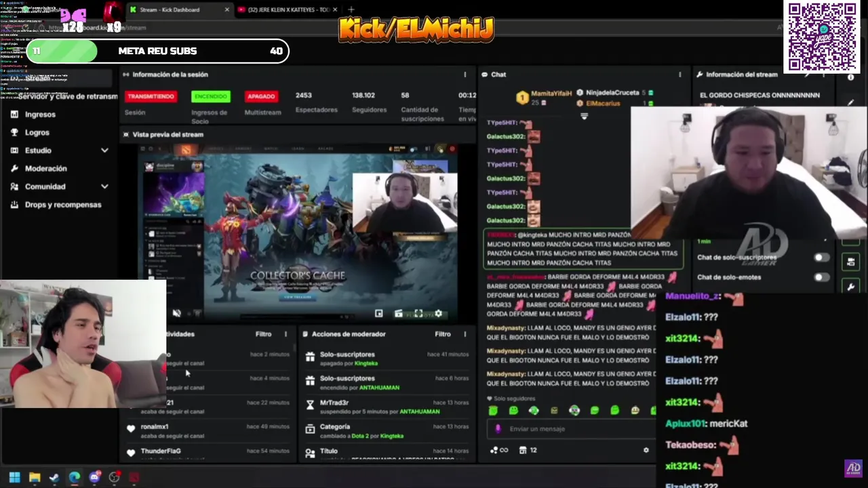Click info icon of Información del stream
This screenshot has width=868, height=488.
coord(850,77)
